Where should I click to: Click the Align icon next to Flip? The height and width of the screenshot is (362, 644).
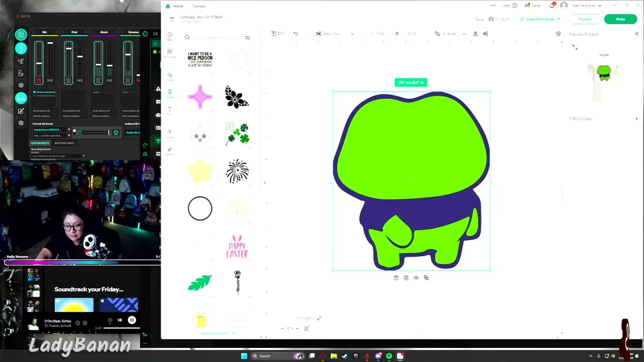pyautogui.click(x=486, y=34)
